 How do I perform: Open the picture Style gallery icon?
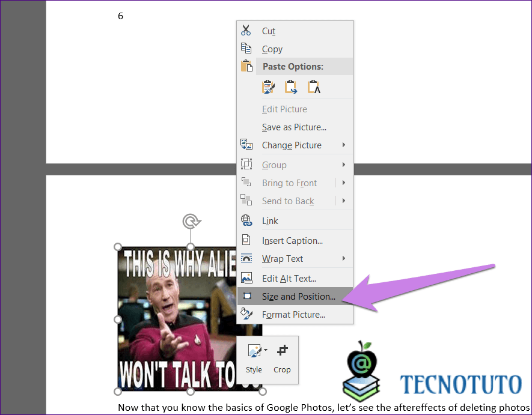(254, 351)
